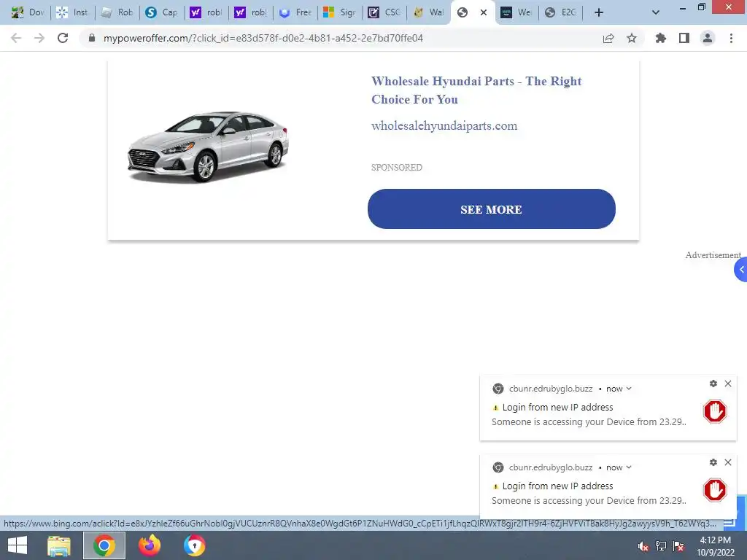The image size is (747, 560).
Task: Expand the upper notification 'now' chevron
Action: [629, 389]
